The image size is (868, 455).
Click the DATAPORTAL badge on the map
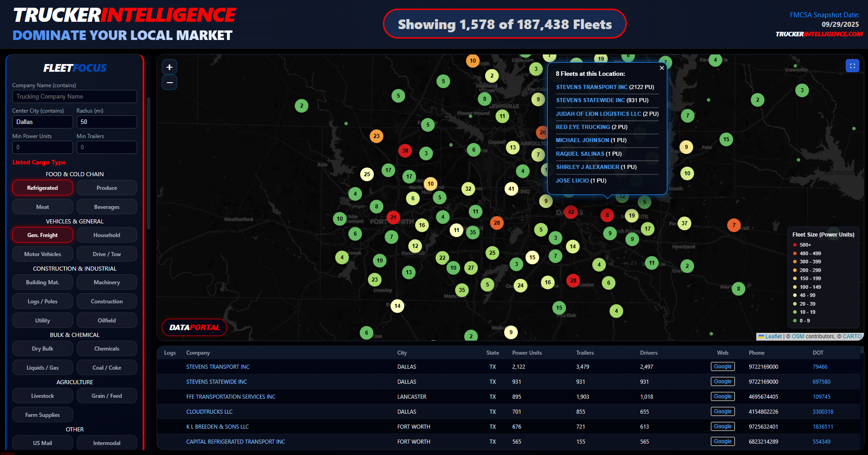[x=194, y=327]
